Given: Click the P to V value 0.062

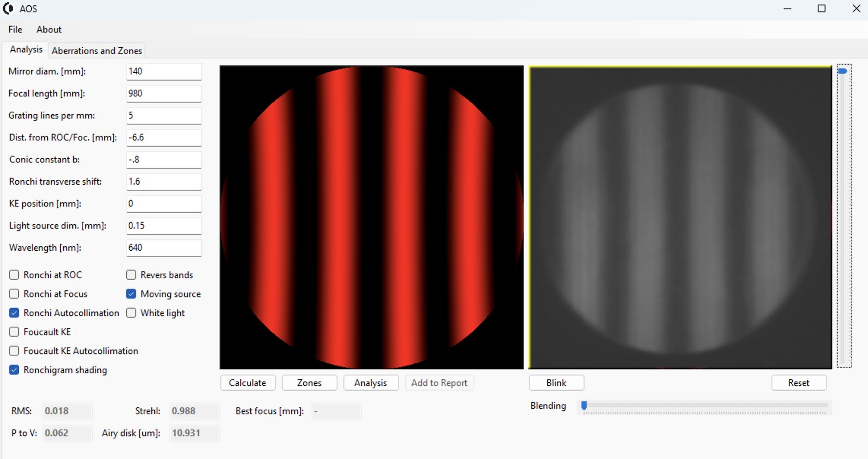Looking at the screenshot, I should [67, 433].
